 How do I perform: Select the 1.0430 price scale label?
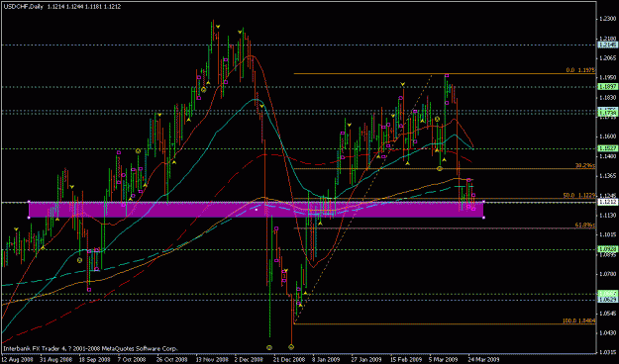(608, 333)
